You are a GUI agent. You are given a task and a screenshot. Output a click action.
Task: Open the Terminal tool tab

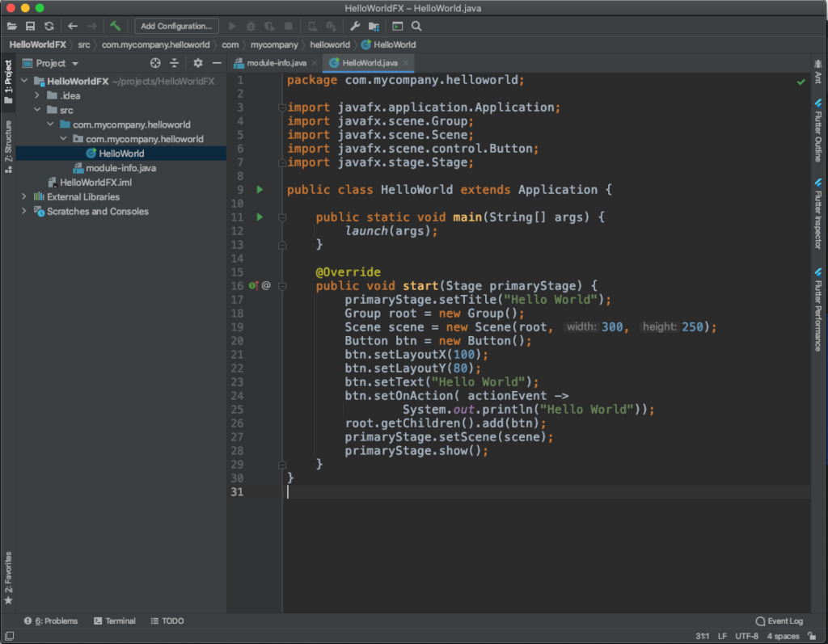coord(115,621)
